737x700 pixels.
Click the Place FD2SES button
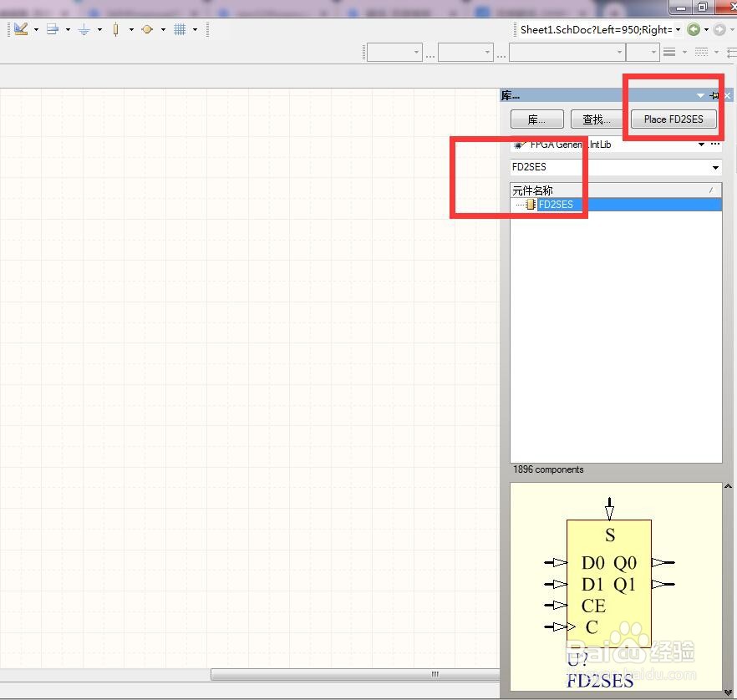pyautogui.click(x=673, y=119)
